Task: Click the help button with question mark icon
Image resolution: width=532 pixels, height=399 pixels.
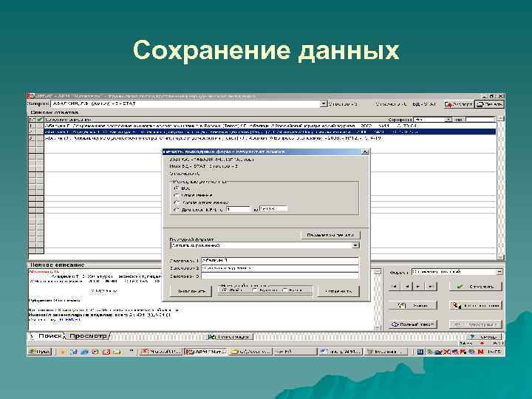Action: point(483,337)
